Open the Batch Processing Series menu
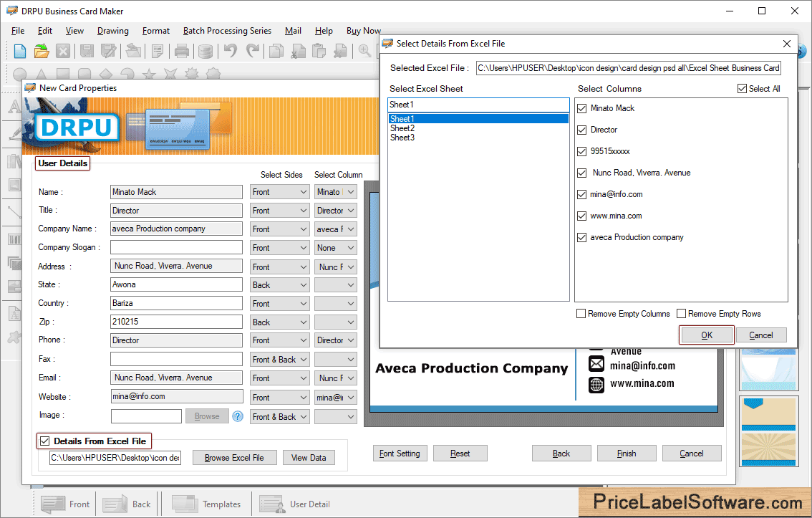 227,31
